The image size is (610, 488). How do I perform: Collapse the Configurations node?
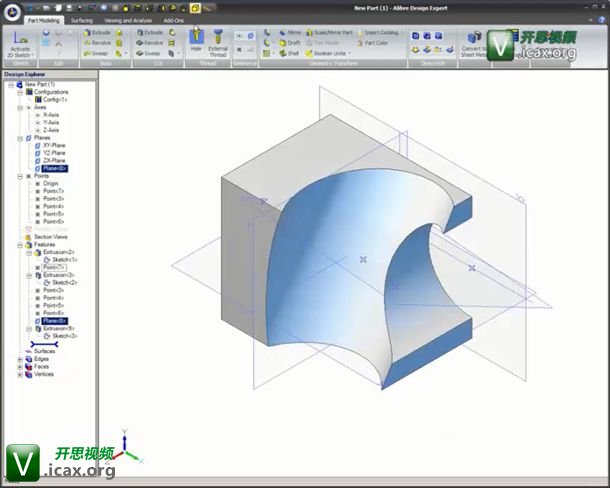[x=20, y=92]
